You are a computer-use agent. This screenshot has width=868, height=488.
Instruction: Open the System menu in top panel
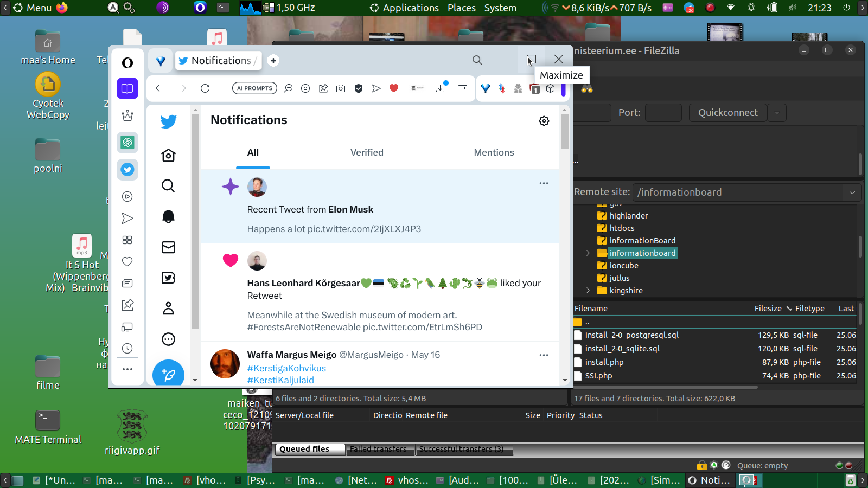(x=500, y=8)
